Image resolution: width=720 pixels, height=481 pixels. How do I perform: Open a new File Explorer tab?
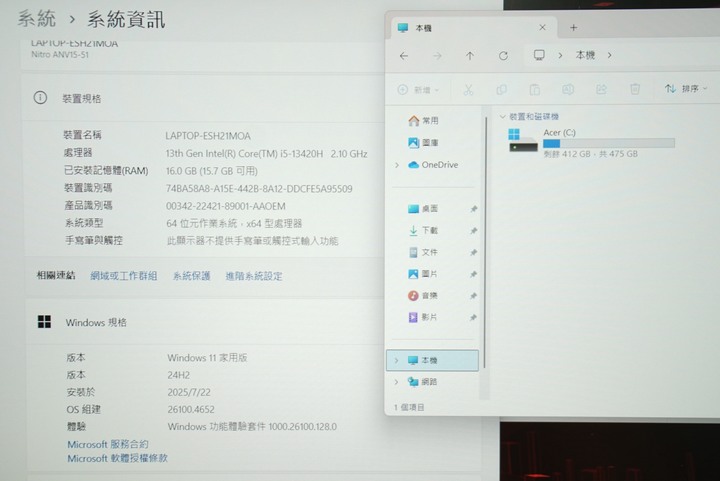pyautogui.click(x=573, y=28)
